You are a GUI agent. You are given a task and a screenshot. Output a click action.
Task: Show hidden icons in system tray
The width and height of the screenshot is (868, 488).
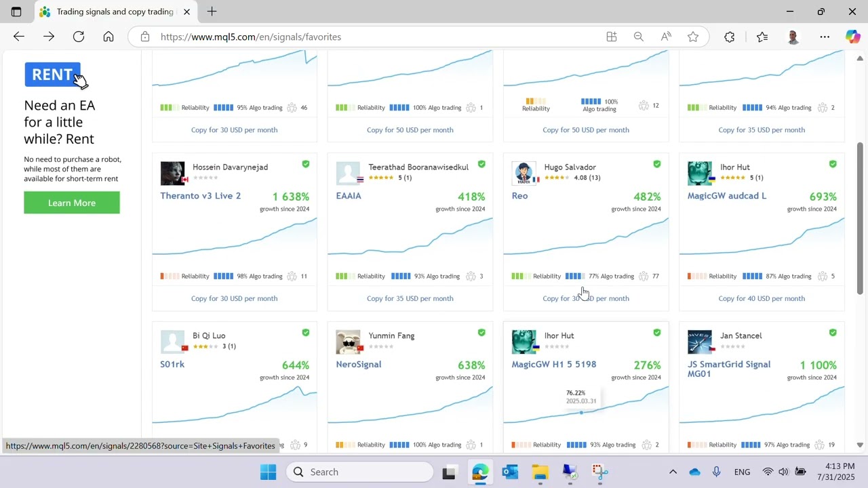pyautogui.click(x=673, y=472)
